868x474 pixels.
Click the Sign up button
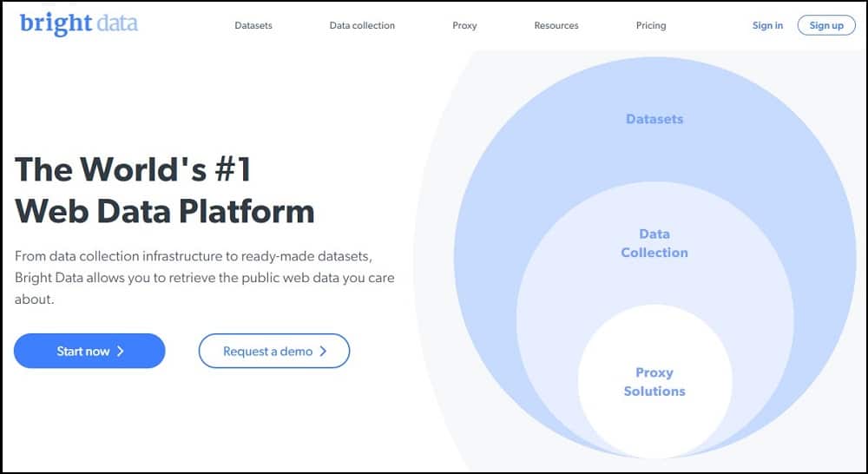(826, 25)
